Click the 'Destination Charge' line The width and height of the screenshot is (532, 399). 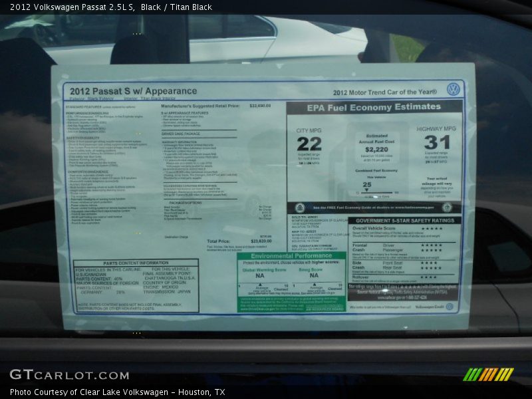click(176, 237)
